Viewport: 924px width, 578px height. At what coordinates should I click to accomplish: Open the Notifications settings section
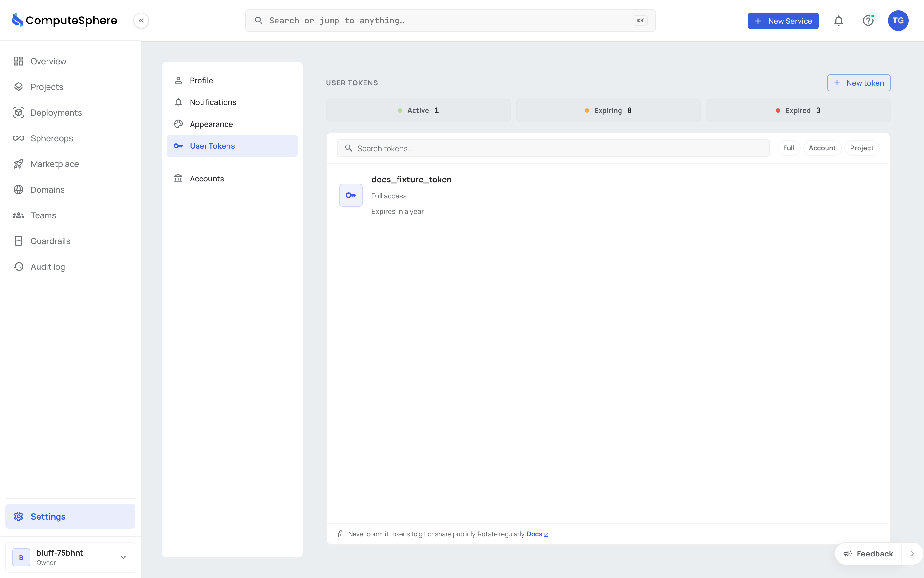coord(232,102)
